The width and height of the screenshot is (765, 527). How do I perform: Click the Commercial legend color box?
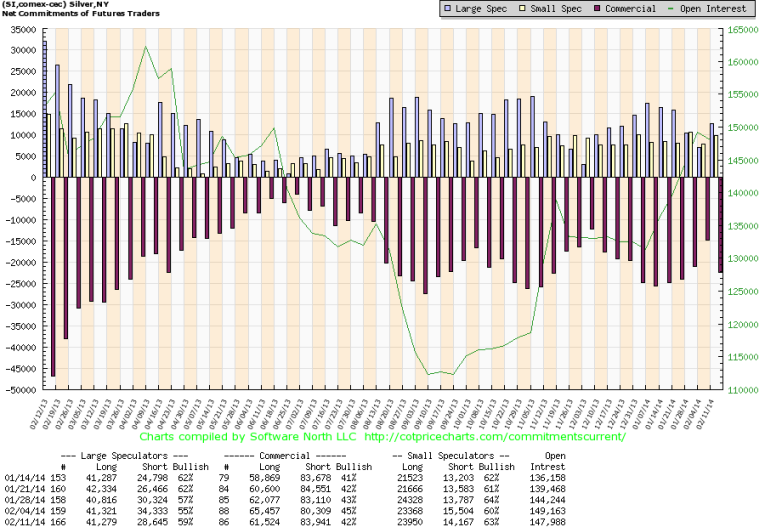click(x=595, y=9)
